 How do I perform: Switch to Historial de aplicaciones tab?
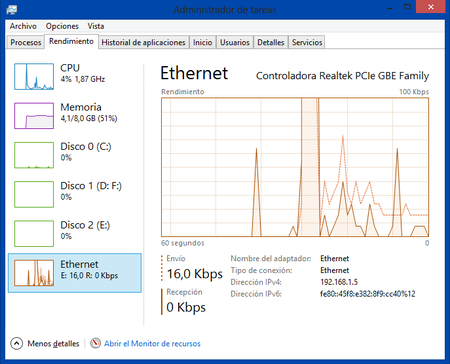click(x=143, y=42)
